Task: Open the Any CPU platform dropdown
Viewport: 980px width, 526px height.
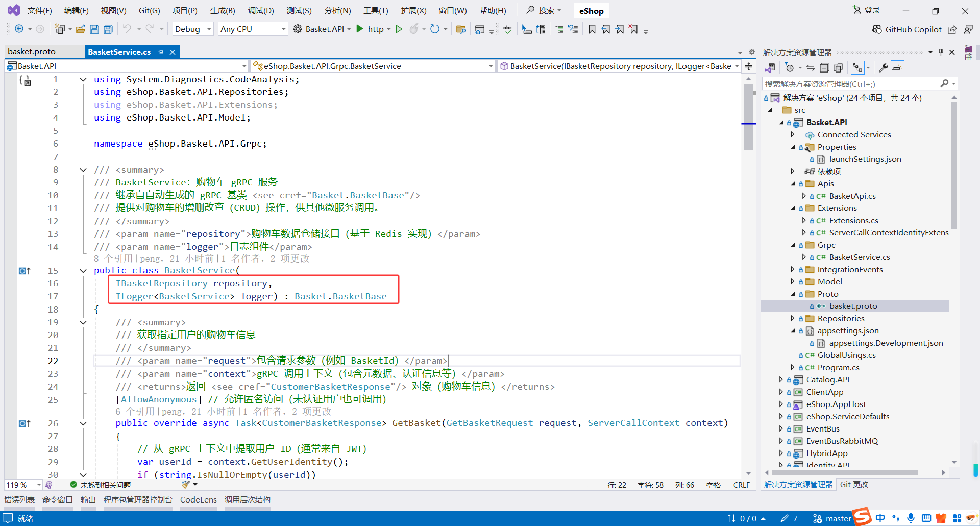Action: (252, 29)
